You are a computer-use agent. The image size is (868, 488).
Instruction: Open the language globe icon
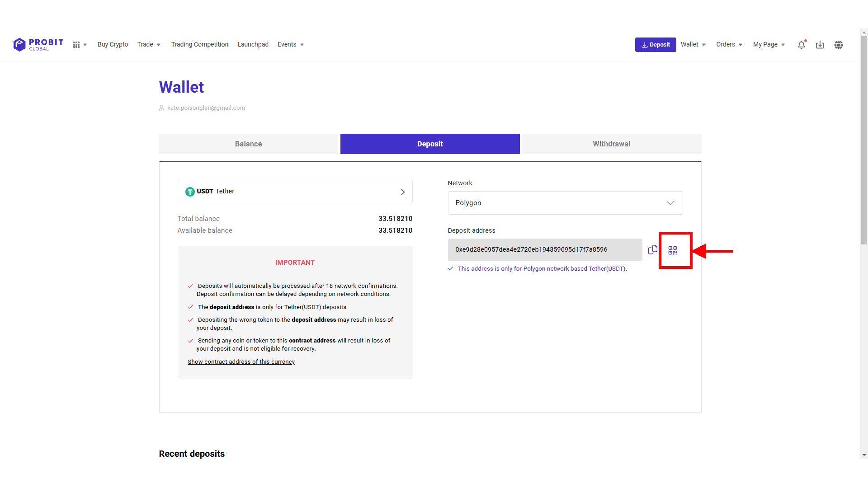point(839,45)
